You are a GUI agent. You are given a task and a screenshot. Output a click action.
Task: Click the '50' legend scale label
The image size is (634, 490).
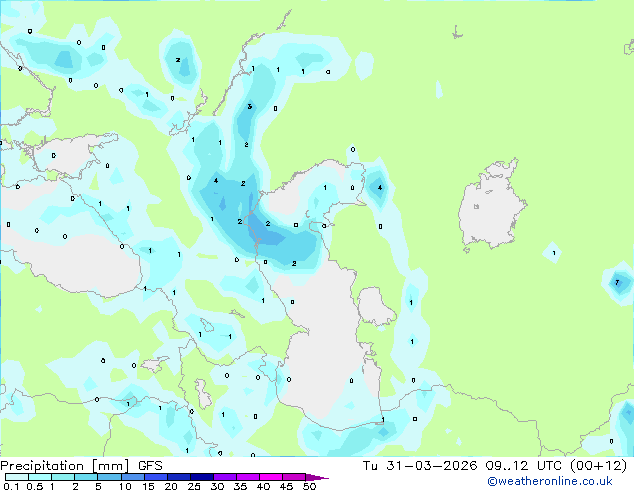click(x=309, y=486)
